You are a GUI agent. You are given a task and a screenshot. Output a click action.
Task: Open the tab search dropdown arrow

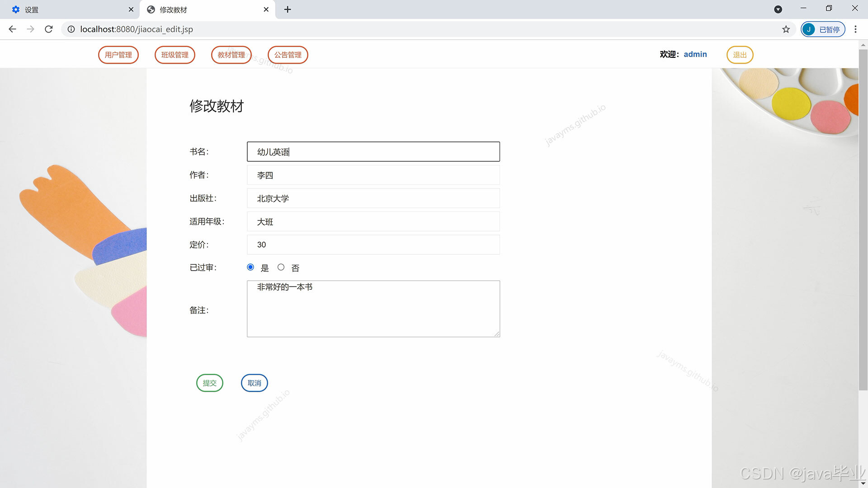point(778,9)
